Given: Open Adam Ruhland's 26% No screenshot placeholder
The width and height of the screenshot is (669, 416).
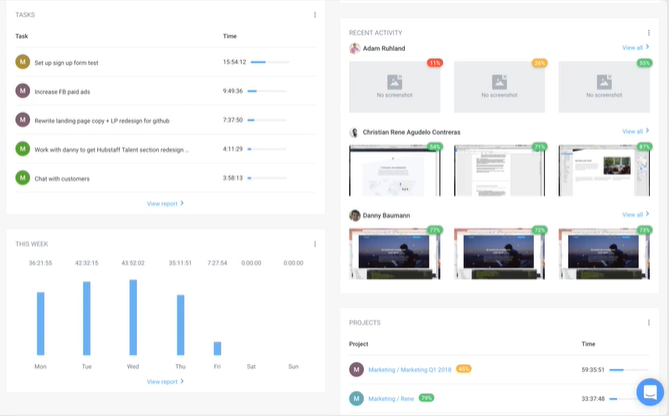Looking at the screenshot, I should (x=499, y=87).
